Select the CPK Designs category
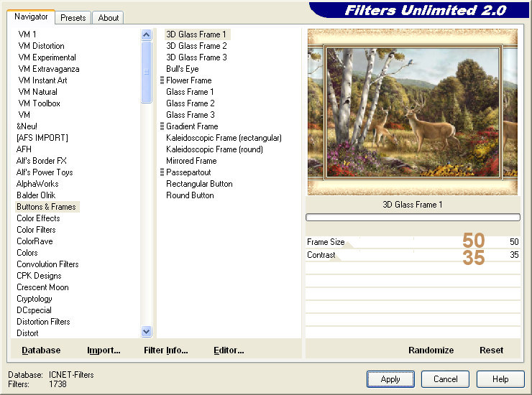 point(39,276)
